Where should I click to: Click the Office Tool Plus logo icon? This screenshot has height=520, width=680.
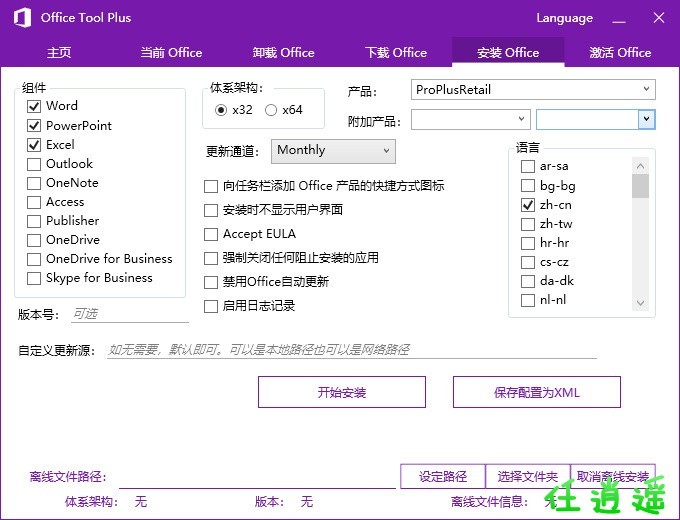(22, 18)
